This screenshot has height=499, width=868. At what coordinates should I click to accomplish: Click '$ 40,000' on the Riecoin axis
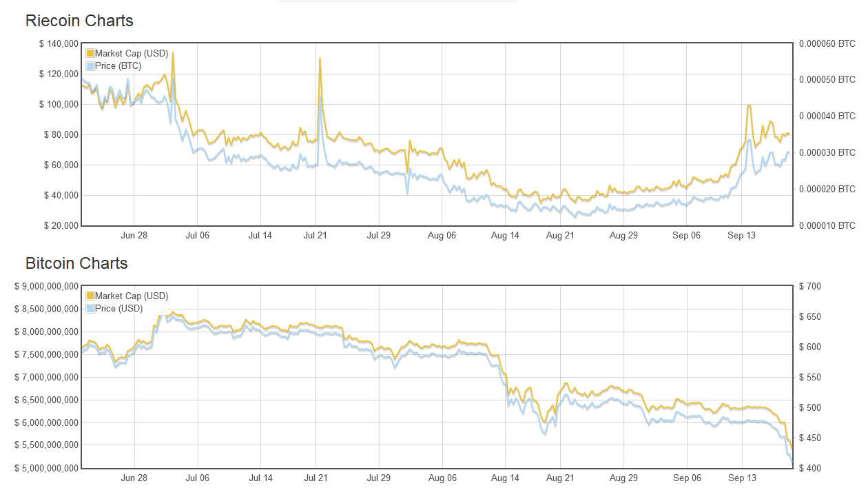click(60, 196)
